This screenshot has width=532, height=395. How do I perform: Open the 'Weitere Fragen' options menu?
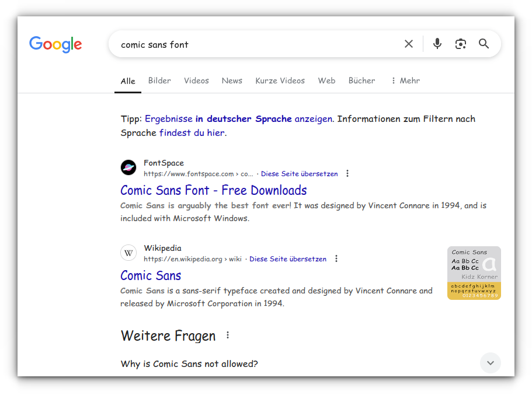pos(228,335)
